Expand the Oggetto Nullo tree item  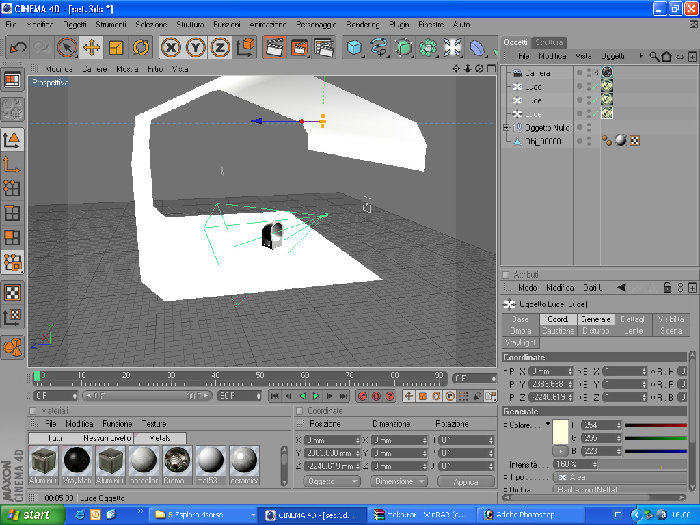click(506, 128)
